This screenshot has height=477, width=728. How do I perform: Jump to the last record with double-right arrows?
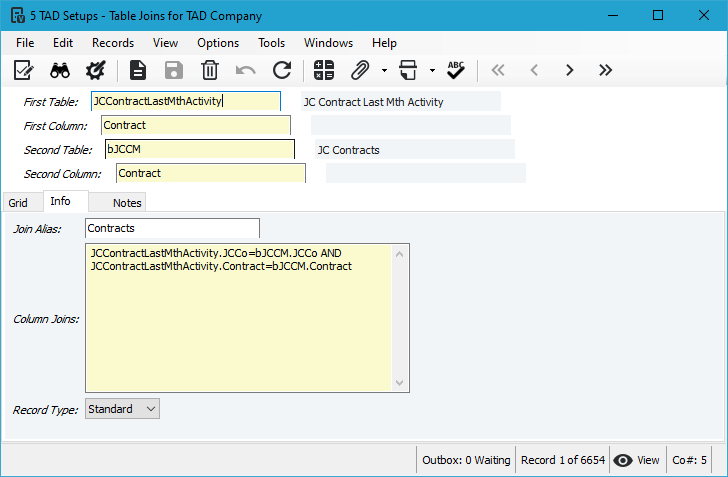click(x=605, y=70)
